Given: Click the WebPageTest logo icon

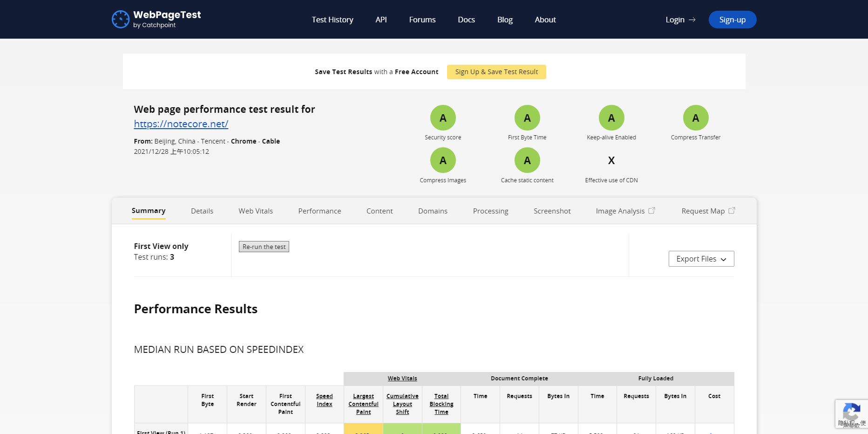Looking at the screenshot, I should 121,20.
